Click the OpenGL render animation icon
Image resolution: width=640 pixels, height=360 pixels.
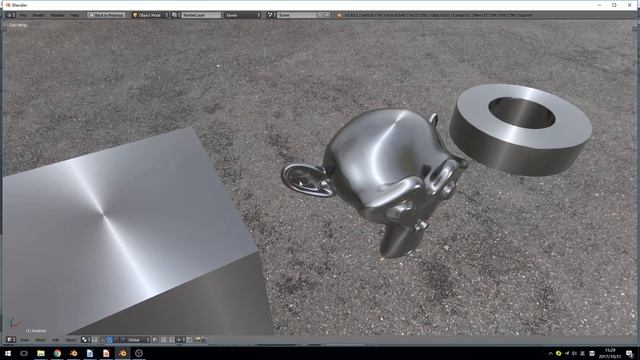point(204,340)
